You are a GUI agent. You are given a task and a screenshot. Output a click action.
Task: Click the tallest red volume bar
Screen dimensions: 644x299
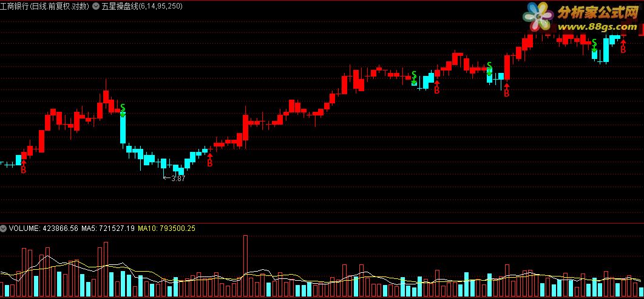246,266
